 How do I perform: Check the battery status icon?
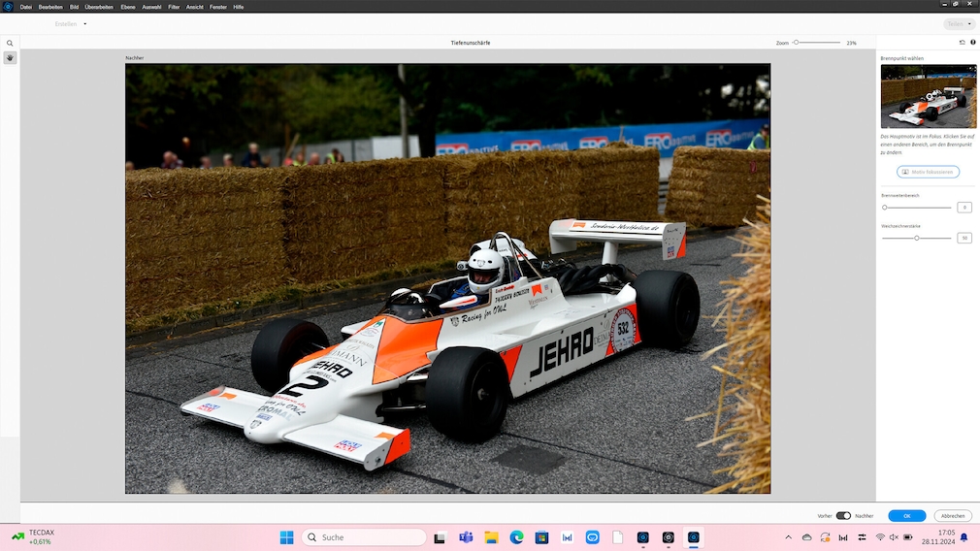908,537
